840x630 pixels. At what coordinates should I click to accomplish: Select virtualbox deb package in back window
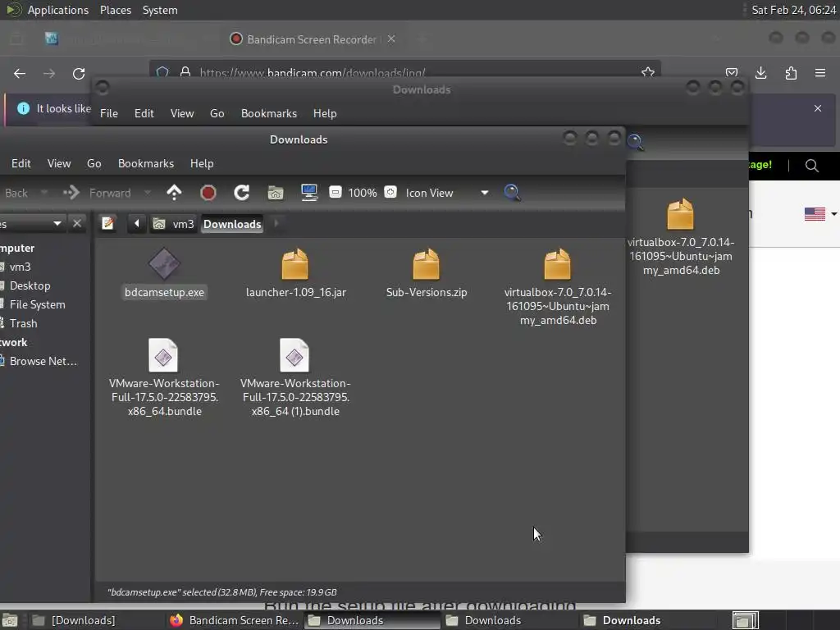pyautogui.click(x=681, y=237)
